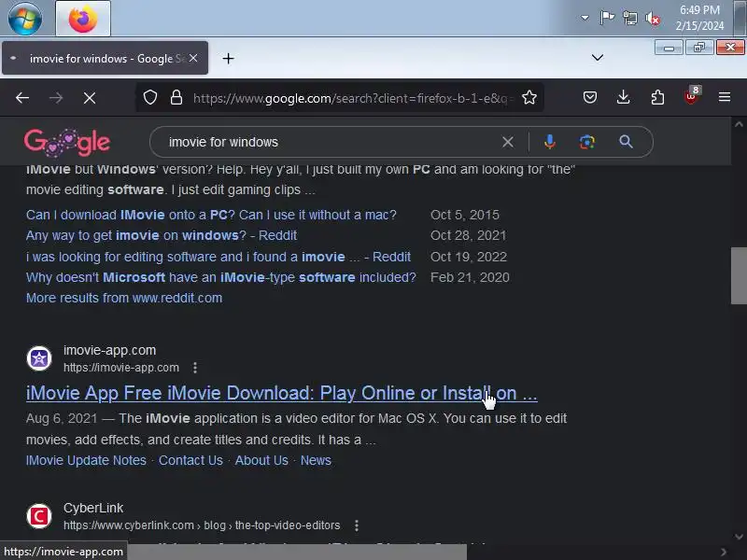Open 'Any way to get imovie on windows?' link
This screenshot has width=747, height=560.
[x=161, y=235]
